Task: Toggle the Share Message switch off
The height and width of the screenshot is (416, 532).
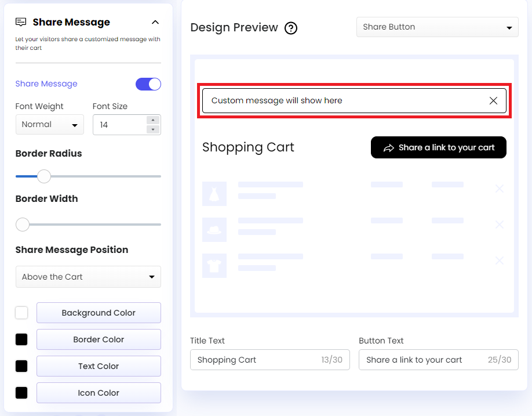Action: (148, 84)
